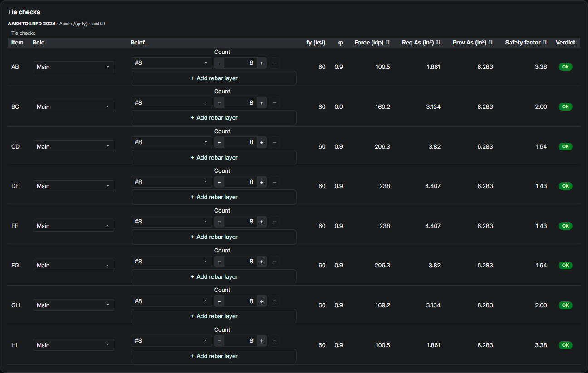Sort by Req As column icon
588x373 pixels.
438,43
